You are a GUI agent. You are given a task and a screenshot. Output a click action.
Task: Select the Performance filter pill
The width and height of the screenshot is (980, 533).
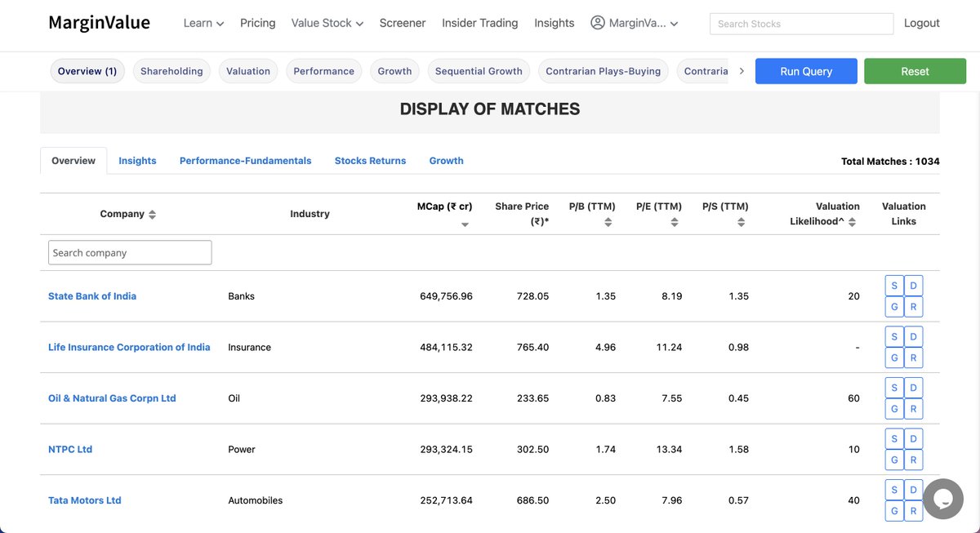click(x=324, y=71)
